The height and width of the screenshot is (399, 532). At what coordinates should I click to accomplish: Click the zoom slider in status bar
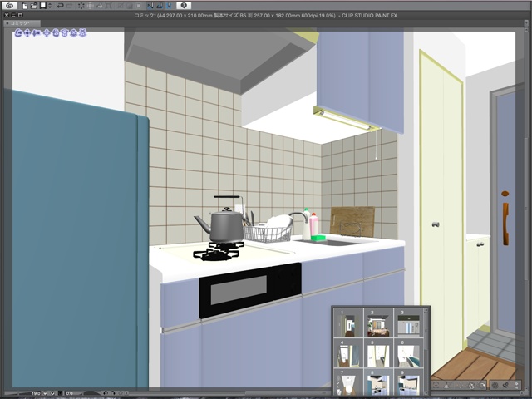17,393
